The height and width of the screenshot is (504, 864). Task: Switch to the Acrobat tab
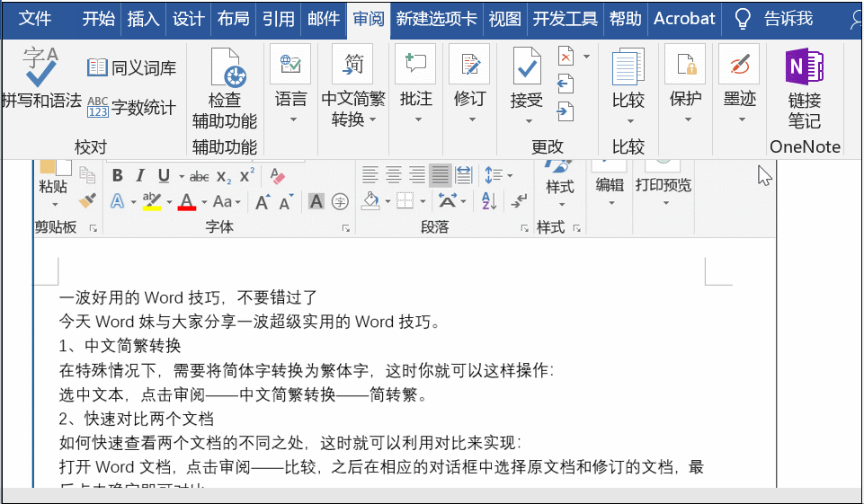tap(684, 19)
